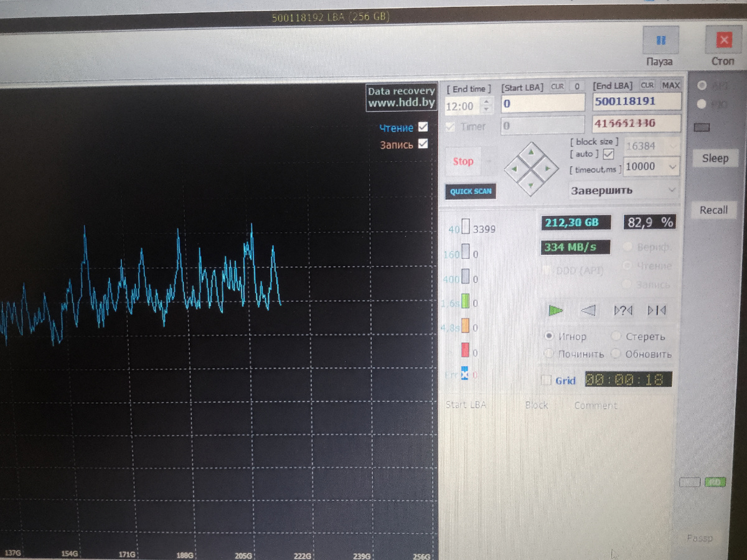Toggle the Grid checkbox

click(x=547, y=380)
